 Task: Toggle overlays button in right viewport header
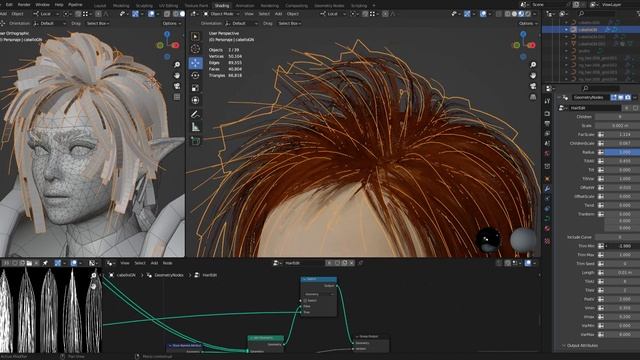483,14
